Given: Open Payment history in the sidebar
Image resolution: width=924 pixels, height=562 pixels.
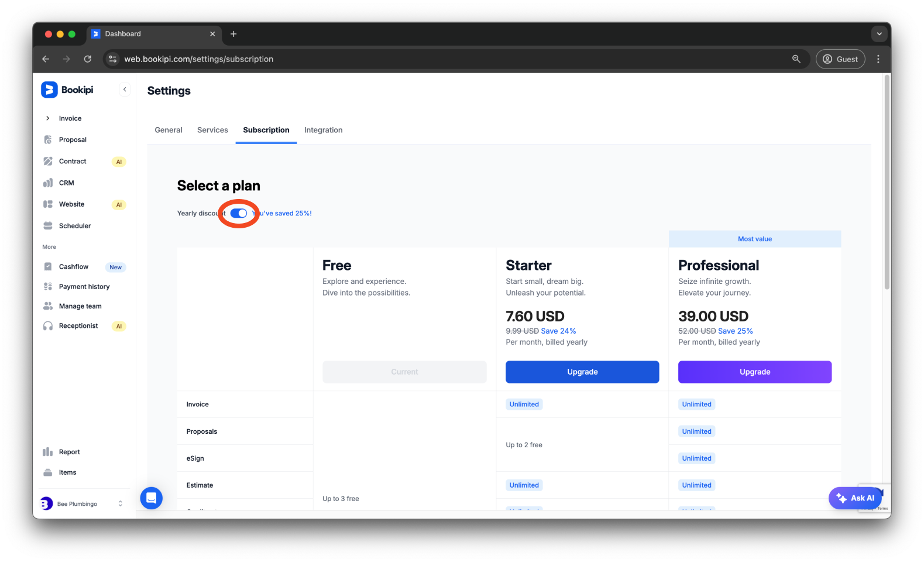Looking at the screenshot, I should [84, 287].
